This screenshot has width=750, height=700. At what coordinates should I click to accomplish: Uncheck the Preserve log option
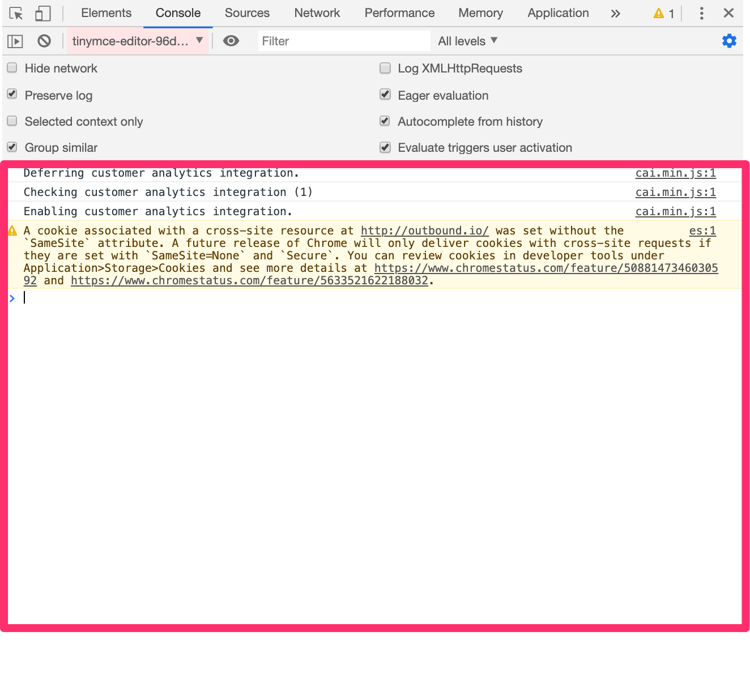12,95
